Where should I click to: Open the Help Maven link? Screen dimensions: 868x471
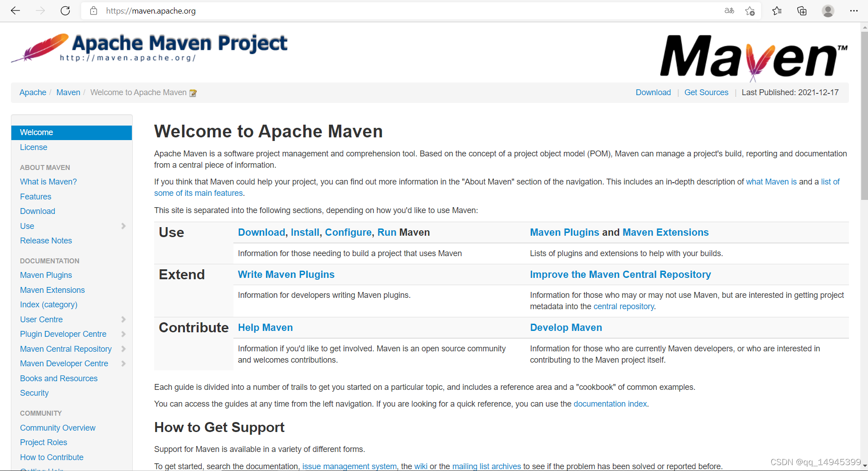click(266, 328)
